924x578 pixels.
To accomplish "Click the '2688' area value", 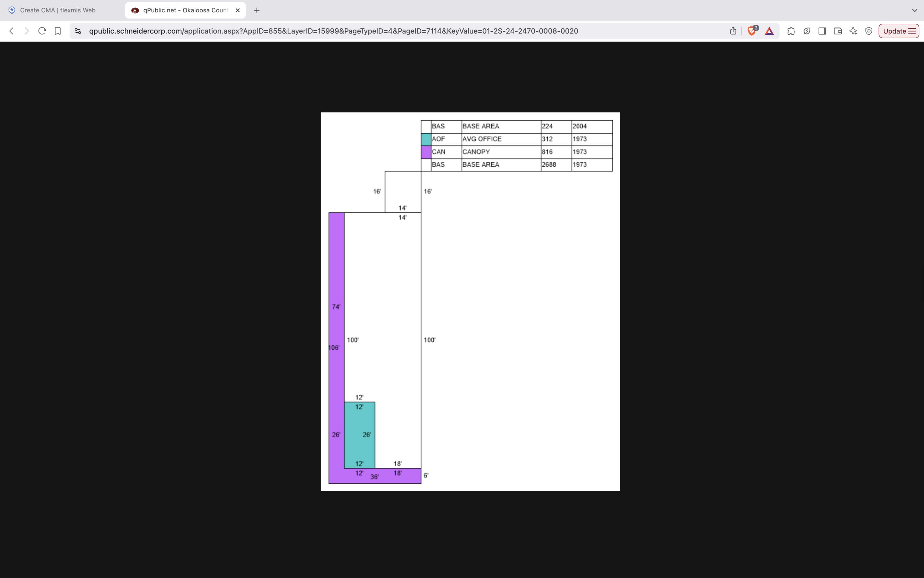I will (549, 164).
